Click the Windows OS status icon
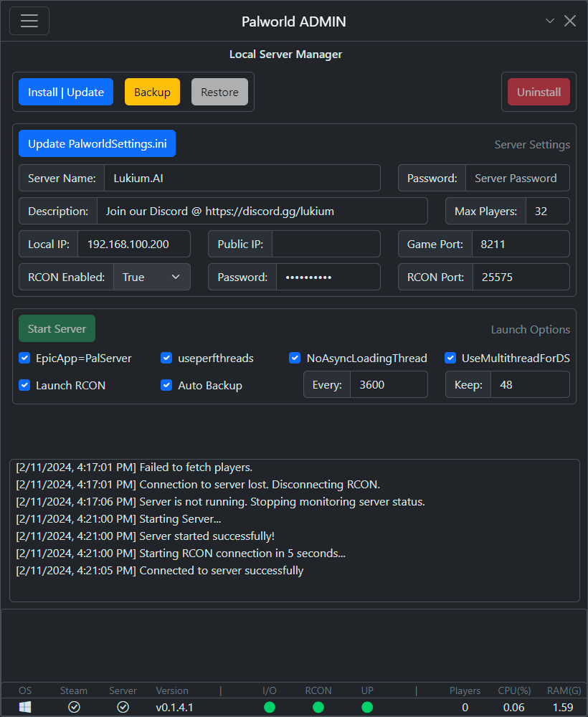Screen dimensions: 588x717 pos(25,708)
